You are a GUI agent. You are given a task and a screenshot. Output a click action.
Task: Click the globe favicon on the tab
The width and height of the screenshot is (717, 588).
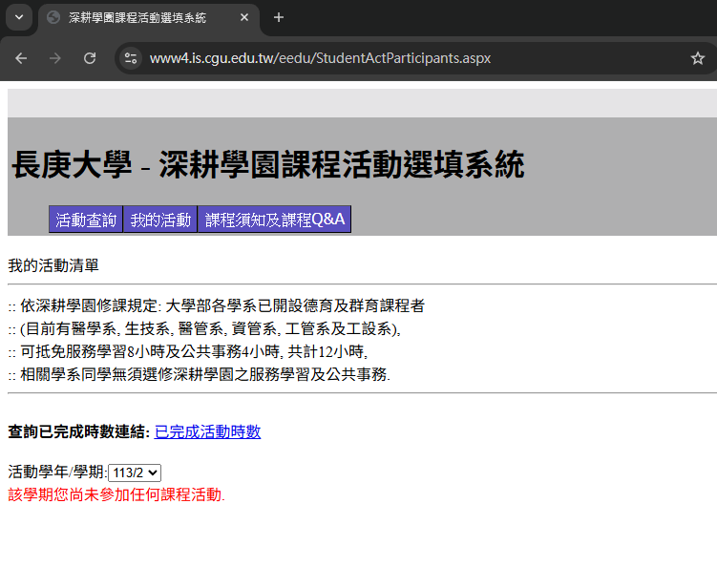click(x=53, y=17)
